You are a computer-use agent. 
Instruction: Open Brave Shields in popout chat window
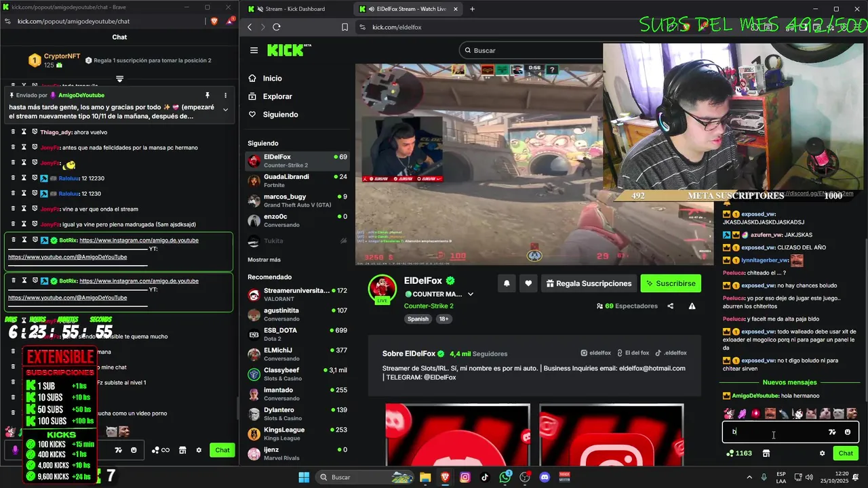point(214,21)
